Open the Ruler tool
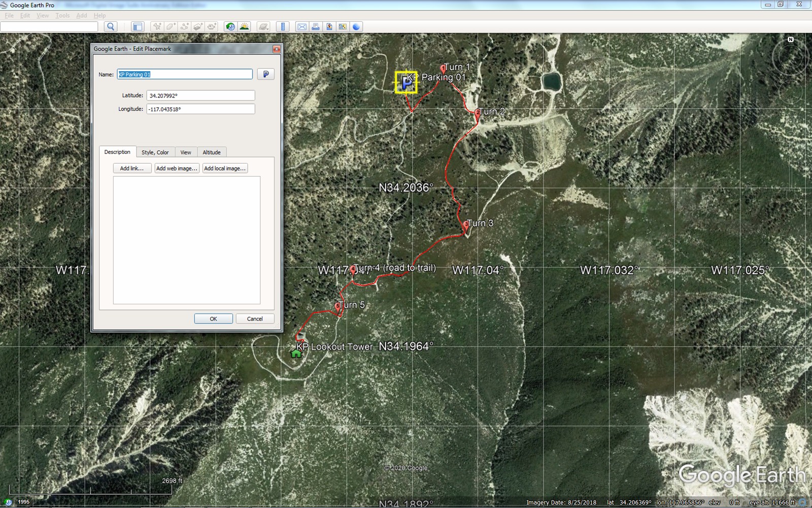812x508 pixels. coord(283,26)
